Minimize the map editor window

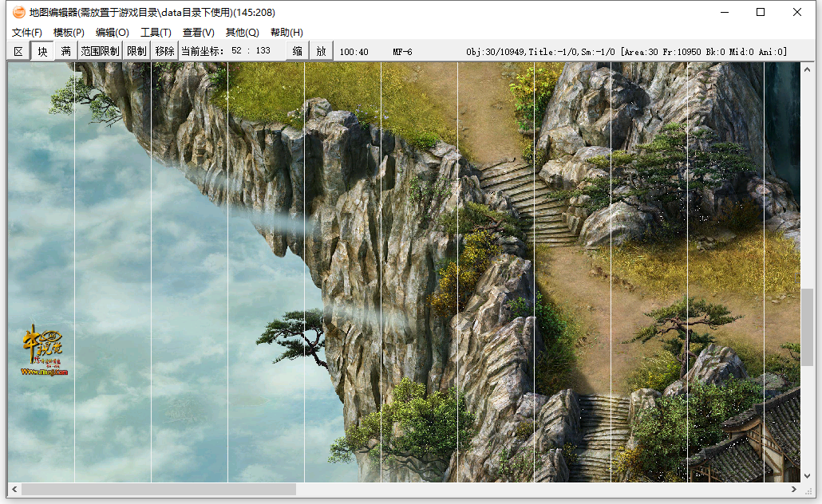click(725, 12)
